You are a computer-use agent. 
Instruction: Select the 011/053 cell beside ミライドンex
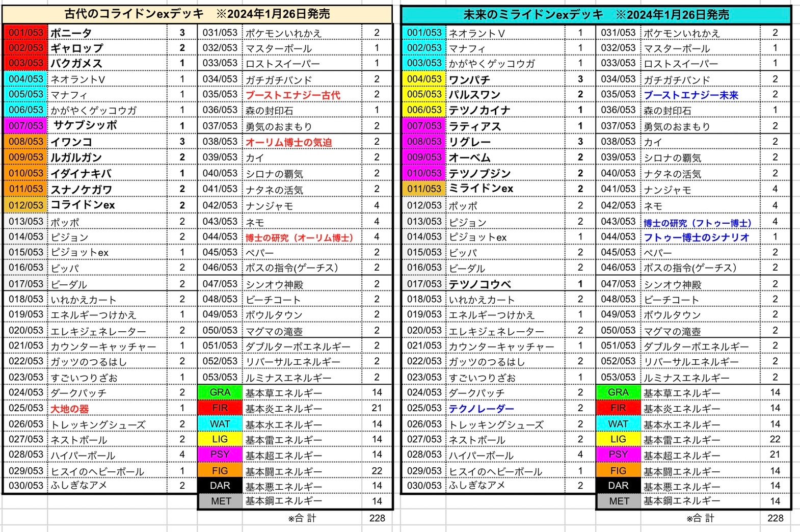(x=424, y=189)
